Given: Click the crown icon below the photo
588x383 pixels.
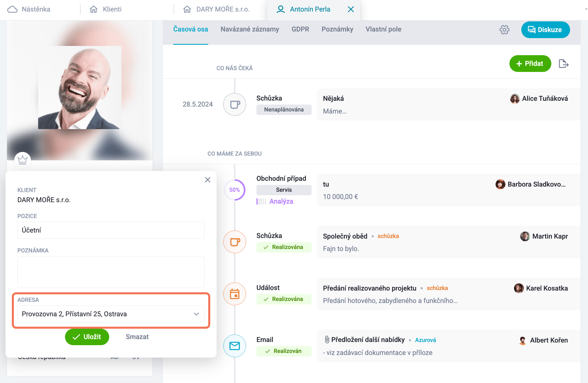Looking at the screenshot, I should click(x=23, y=160).
